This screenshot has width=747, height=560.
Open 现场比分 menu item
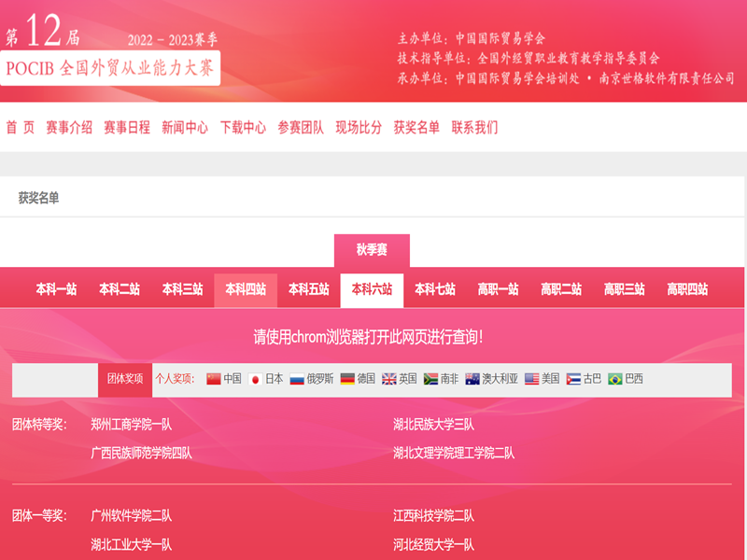click(359, 128)
